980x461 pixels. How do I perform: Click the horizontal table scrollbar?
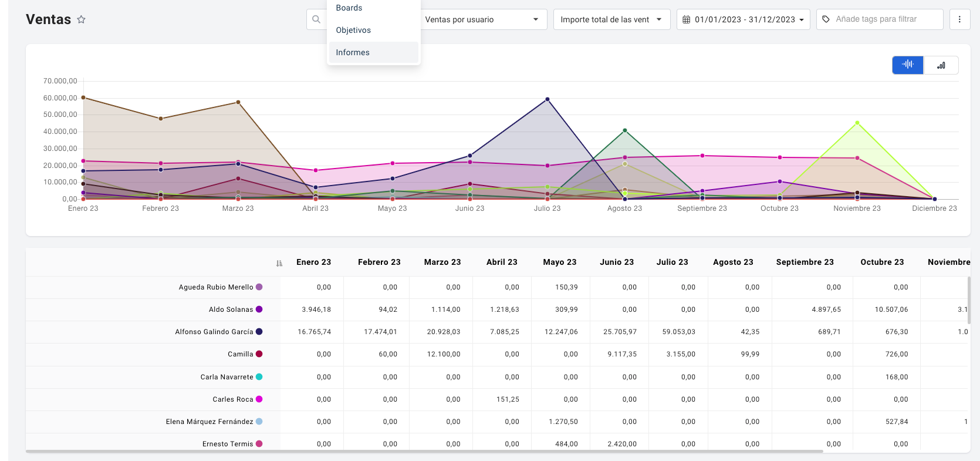(x=424, y=452)
